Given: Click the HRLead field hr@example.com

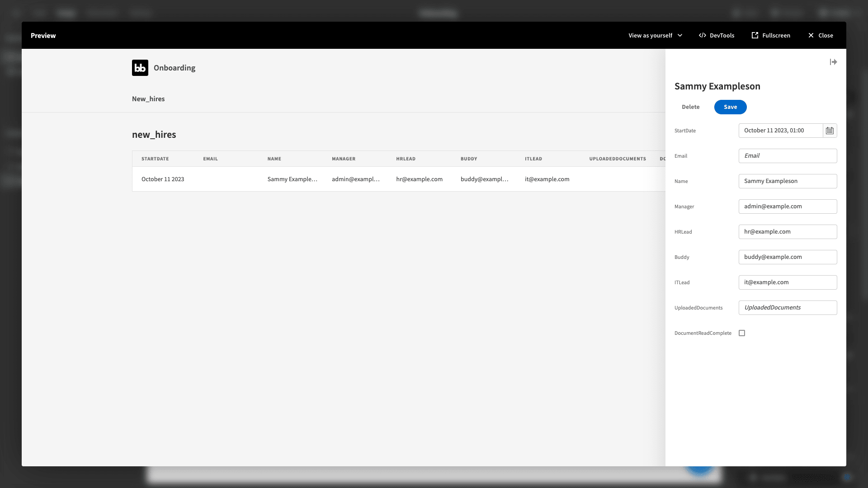Looking at the screenshot, I should [x=788, y=232].
